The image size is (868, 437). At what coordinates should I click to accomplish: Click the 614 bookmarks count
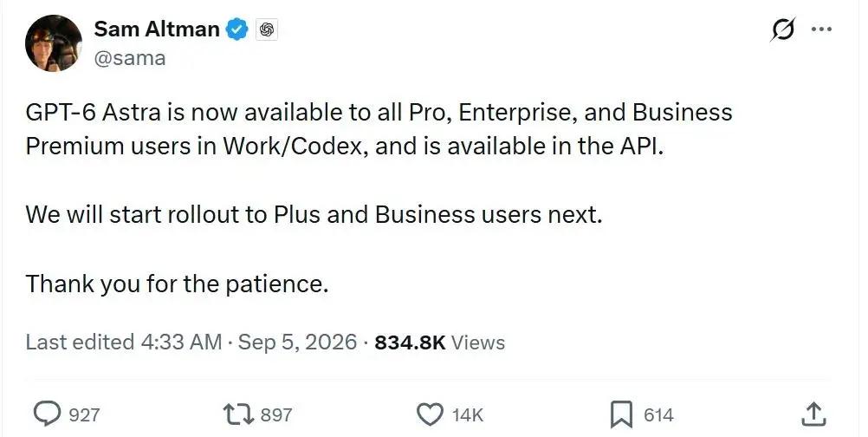pyautogui.click(x=658, y=414)
